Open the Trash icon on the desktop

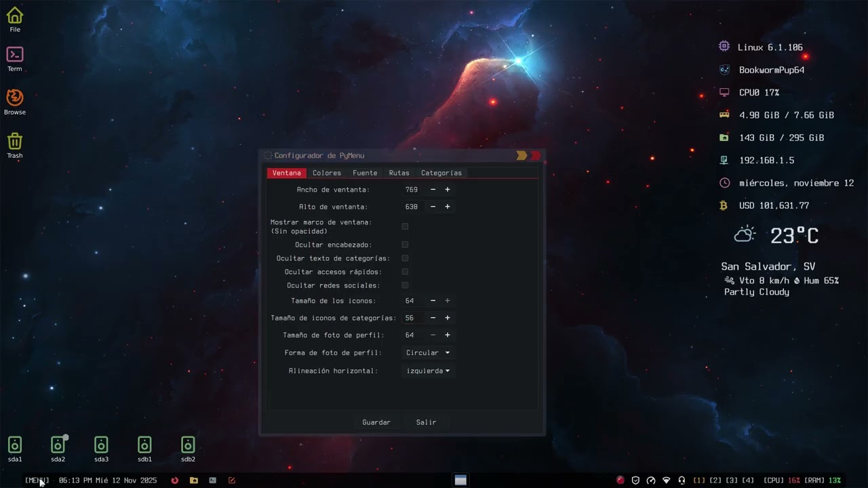point(15,142)
